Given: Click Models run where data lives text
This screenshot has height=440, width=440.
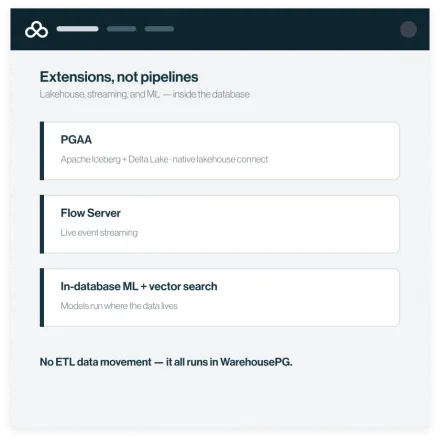Looking at the screenshot, I should [x=119, y=306].
